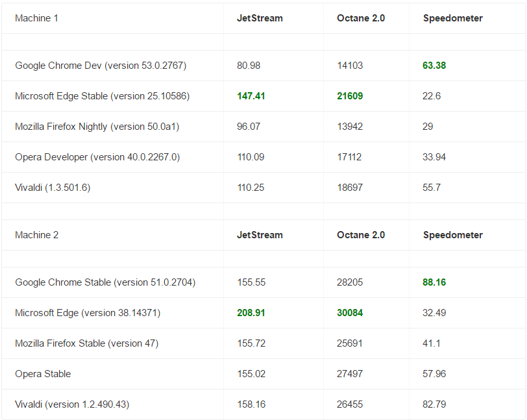
Task: Click the Machine 2 header cell
Action: tap(37, 235)
